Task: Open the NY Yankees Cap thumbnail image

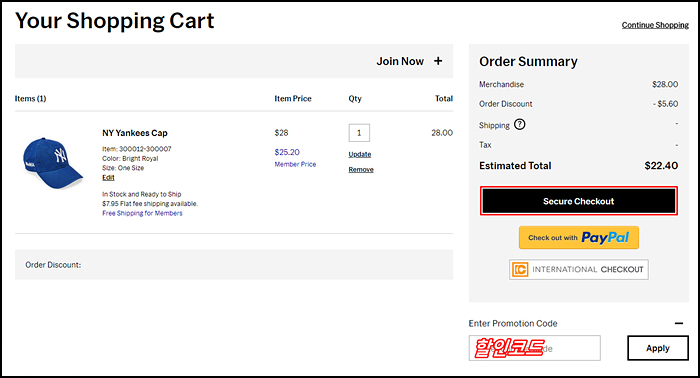Action: pyautogui.click(x=53, y=163)
